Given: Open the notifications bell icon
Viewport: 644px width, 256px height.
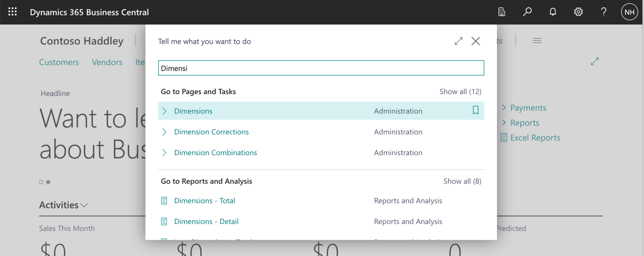Looking at the screenshot, I should click(553, 12).
